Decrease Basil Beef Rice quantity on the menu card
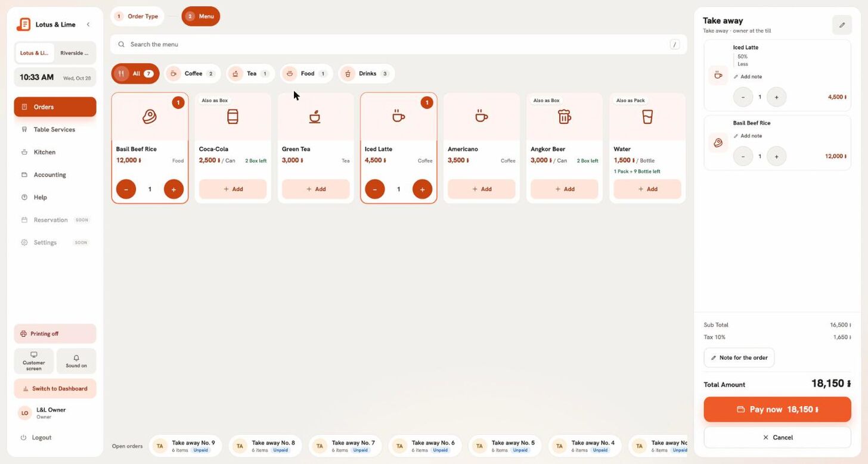Image resolution: width=868 pixels, height=464 pixels. pyautogui.click(x=126, y=189)
